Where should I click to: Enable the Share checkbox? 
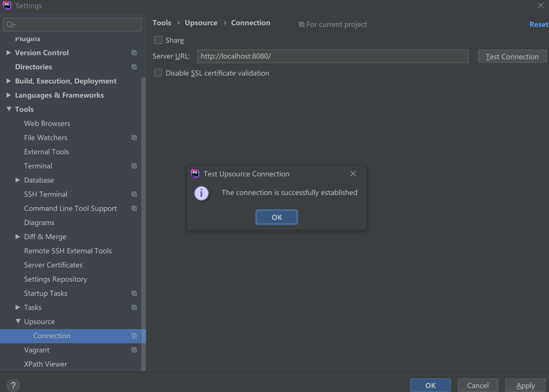click(x=158, y=40)
